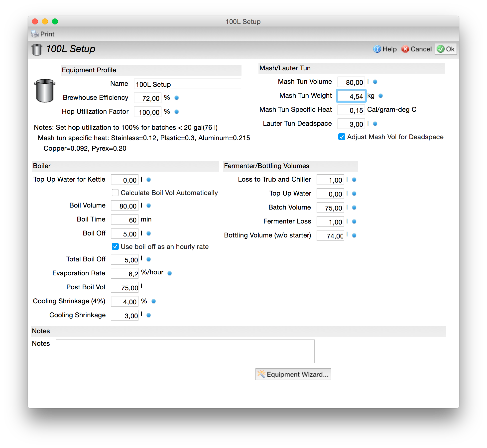487x448 pixels.
Task: Click blue dot next to Mash Tun Volume
Action: pos(375,82)
